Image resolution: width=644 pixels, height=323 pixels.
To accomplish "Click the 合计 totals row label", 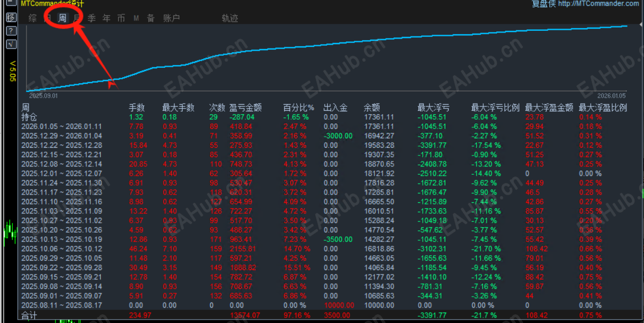I will pos(29,316).
